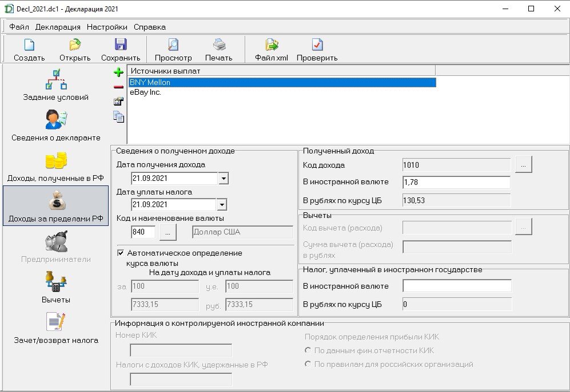
Task: Maximize the Декларация 2021 window
Action: (x=531, y=9)
